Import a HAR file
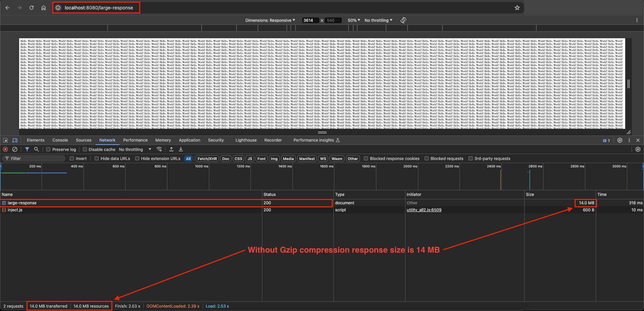644x311 pixels. tap(171, 149)
